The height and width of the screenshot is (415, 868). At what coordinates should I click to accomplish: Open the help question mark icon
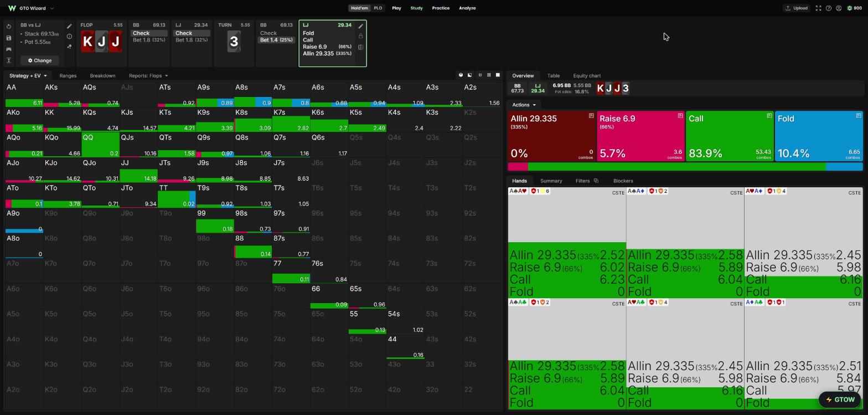[829, 8]
